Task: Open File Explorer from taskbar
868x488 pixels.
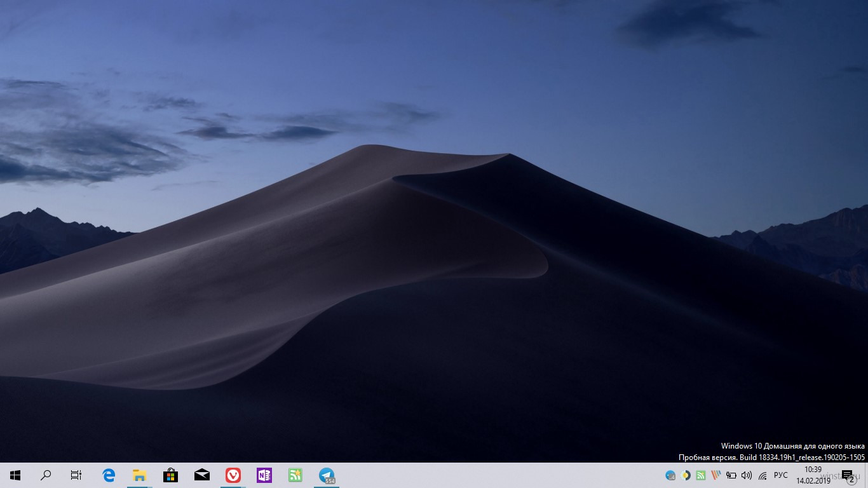Action: pyautogui.click(x=139, y=475)
